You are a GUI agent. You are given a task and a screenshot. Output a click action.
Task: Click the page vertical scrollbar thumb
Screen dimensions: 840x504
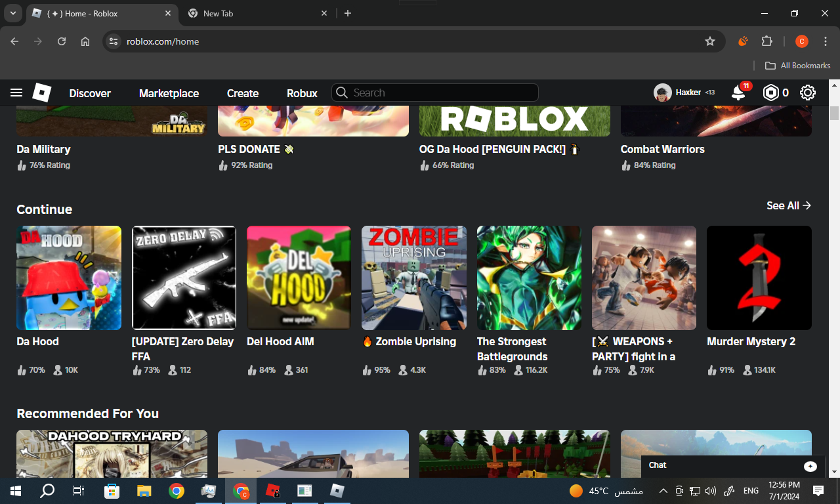834,113
